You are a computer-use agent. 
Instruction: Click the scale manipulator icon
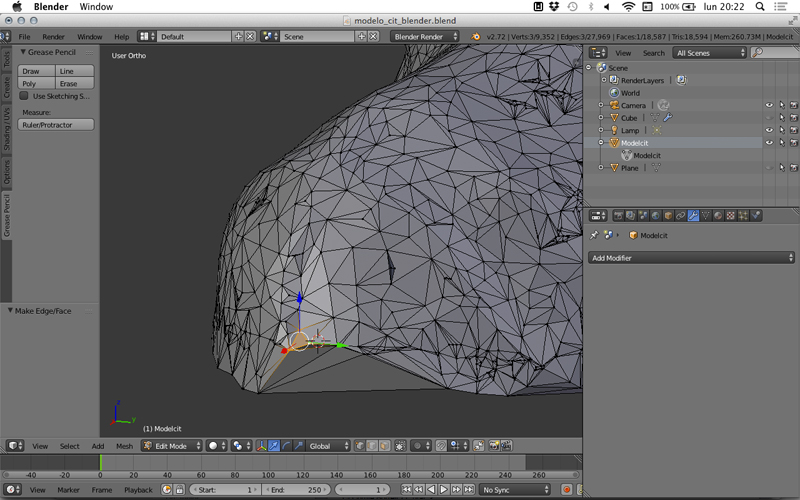298,446
